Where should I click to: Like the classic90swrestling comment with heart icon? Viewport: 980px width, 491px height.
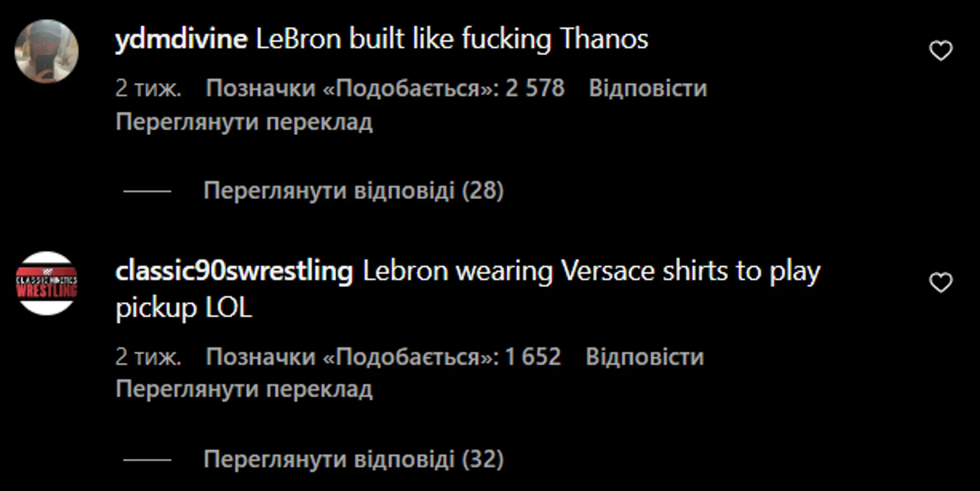coord(941,283)
